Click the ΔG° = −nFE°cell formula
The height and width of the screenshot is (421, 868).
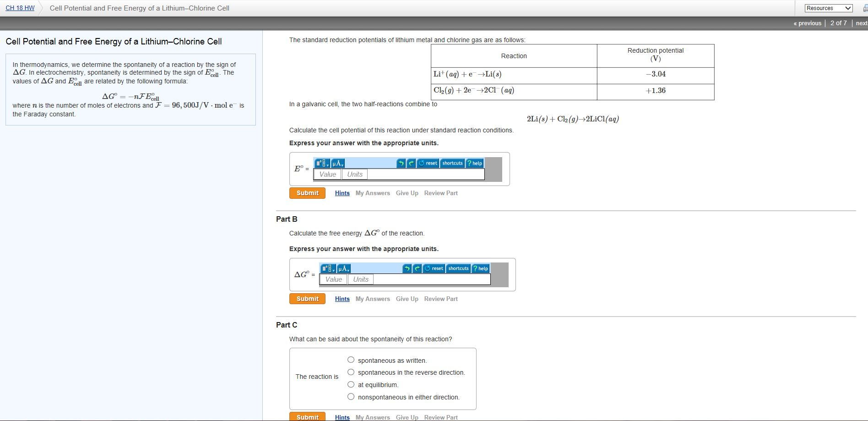tap(130, 97)
